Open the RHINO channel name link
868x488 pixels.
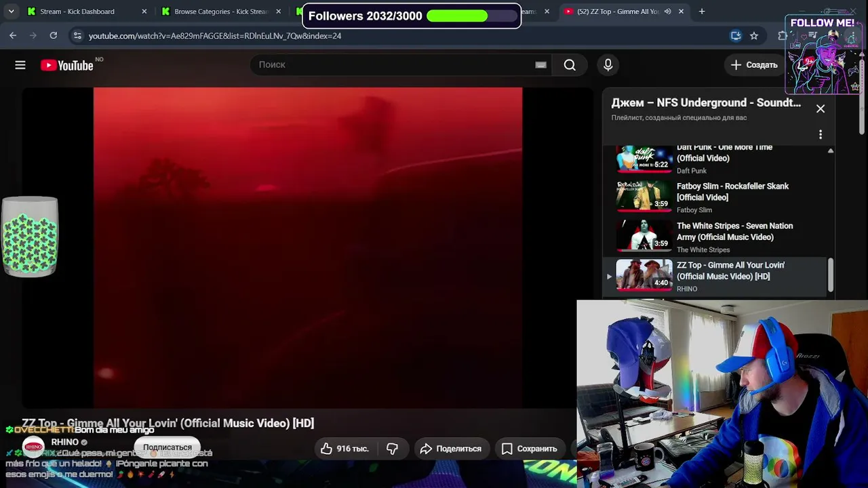pos(65,442)
